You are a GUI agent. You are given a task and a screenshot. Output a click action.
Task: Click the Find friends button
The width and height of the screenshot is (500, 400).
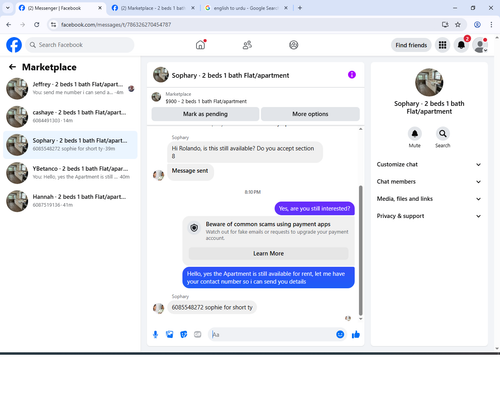point(411,45)
